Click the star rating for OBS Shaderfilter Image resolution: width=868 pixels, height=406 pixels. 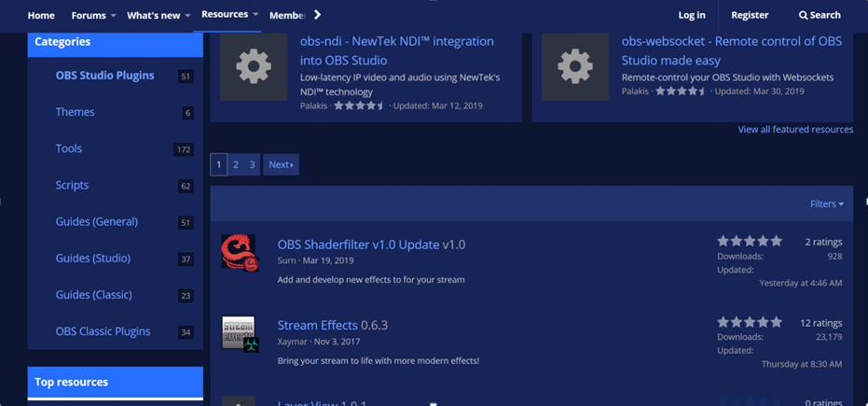coord(750,242)
